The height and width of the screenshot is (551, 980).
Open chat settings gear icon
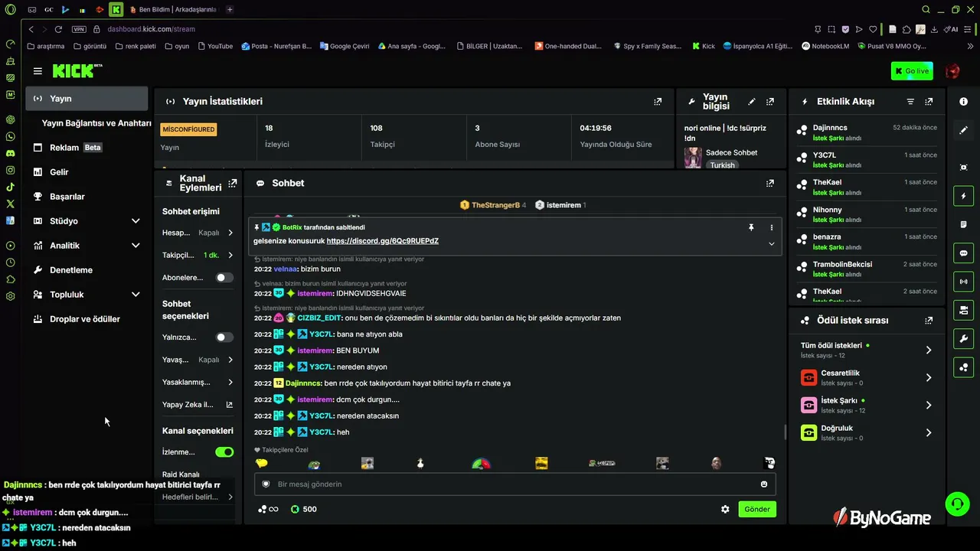725,509
